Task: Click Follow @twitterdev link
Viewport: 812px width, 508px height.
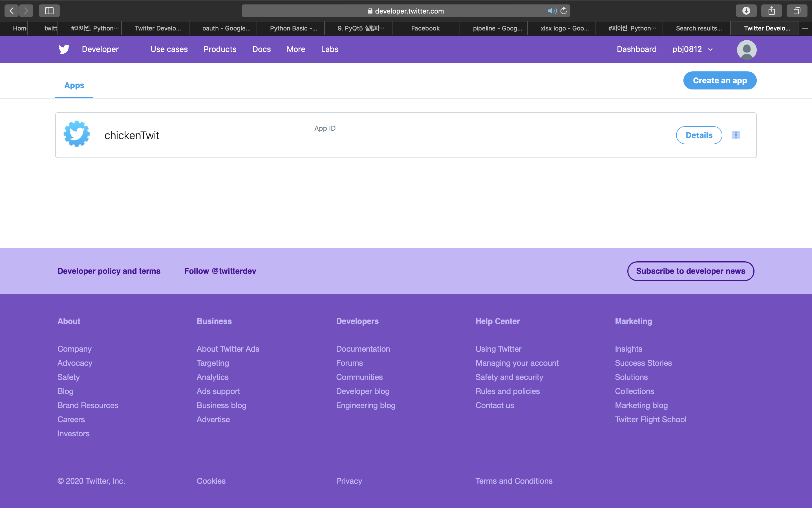Action: [220, 271]
